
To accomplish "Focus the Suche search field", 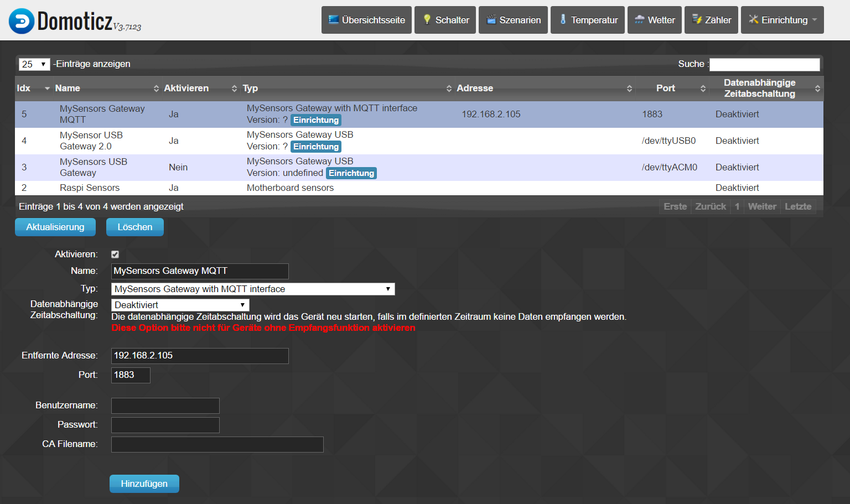I will [x=764, y=64].
